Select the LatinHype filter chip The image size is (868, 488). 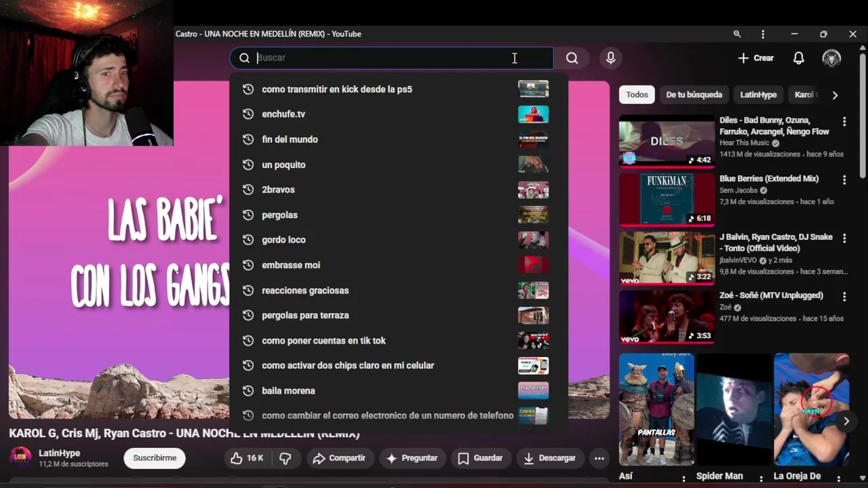[x=758, y=95]
